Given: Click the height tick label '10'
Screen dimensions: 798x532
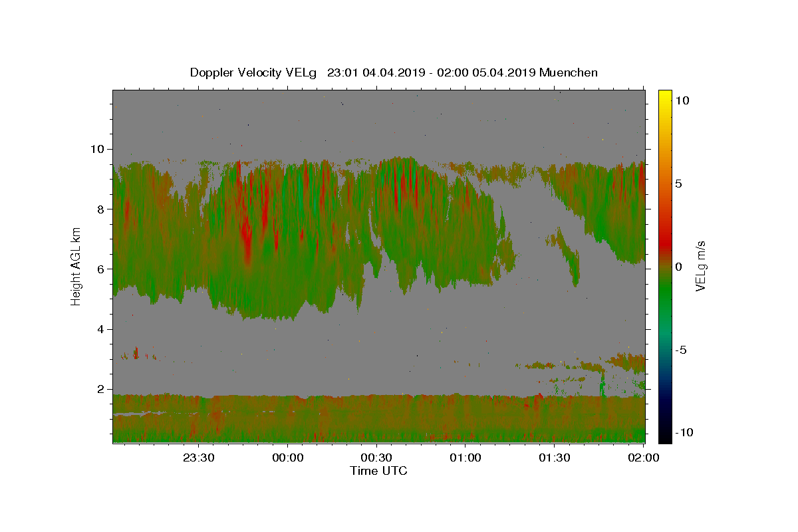Looking at the screenshot, I should point(98,149).
